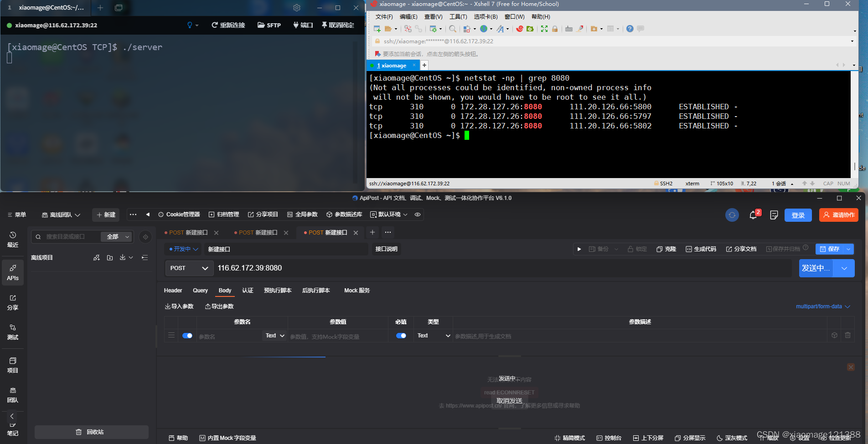Viewport: 868px width, 444px height.
Task: Click the 回收站 recycle bin button
Action: click(91, 432)
